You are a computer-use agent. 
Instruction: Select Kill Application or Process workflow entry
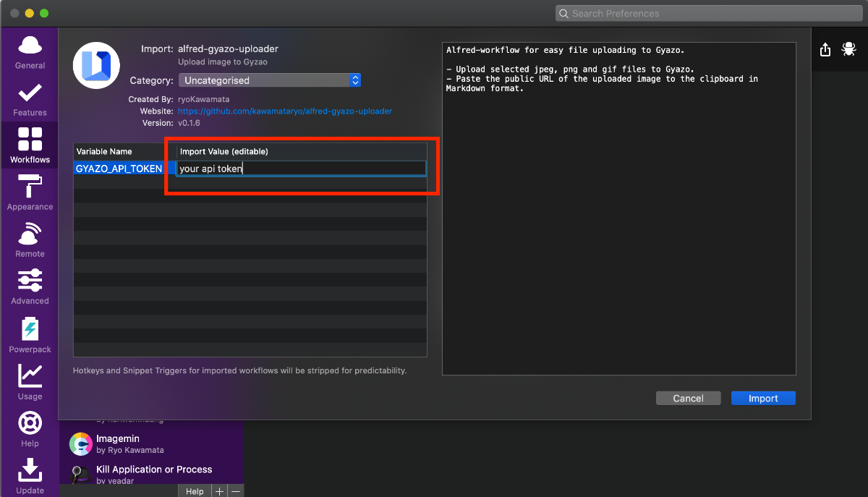coord(152,474)
